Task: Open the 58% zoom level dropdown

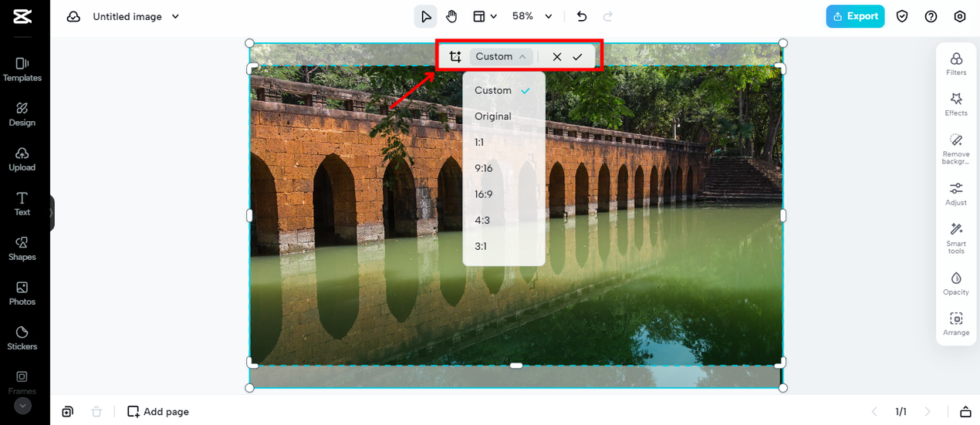Action: click(x=532, y=16)
